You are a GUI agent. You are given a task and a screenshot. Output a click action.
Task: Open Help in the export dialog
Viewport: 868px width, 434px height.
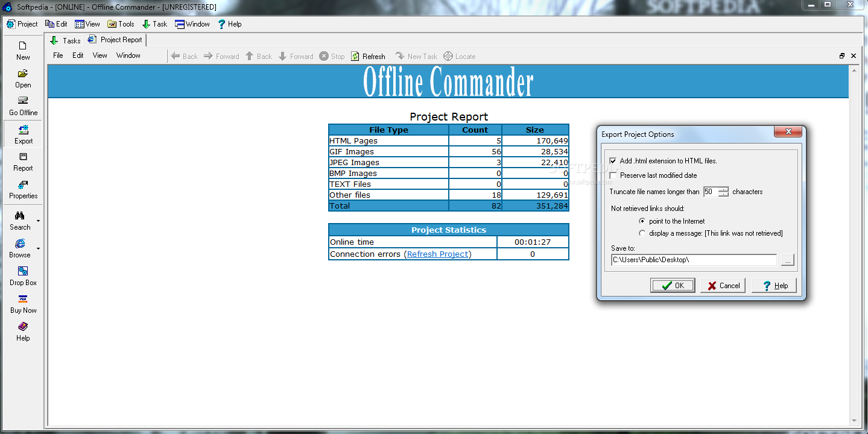pyautogui.click(x=774, y=286)
